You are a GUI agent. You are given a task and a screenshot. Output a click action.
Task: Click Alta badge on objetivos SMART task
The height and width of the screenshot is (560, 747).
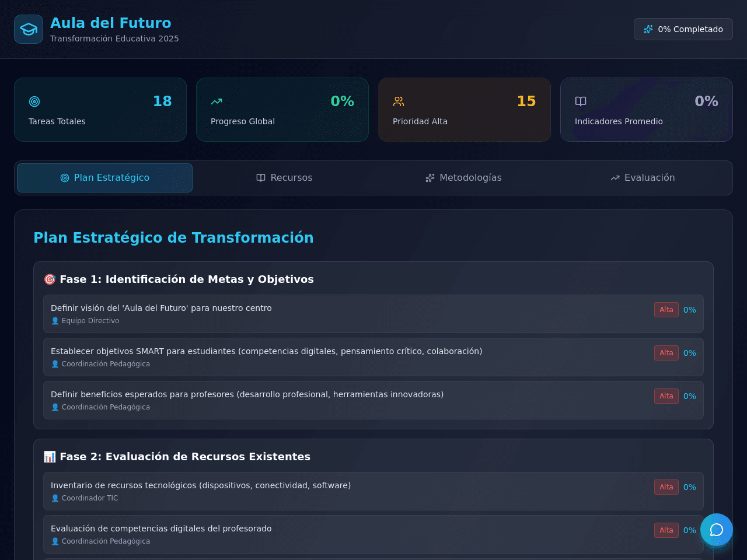click(x=666, y=353)
